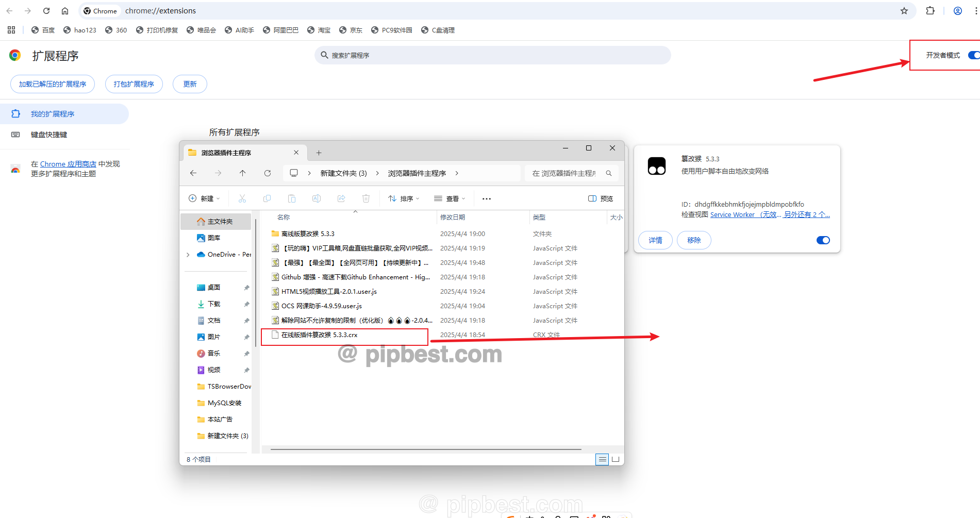Open the Chrome 应用商店 link
Viewport: 980px width, 518px height.
(x=68, y=164)
